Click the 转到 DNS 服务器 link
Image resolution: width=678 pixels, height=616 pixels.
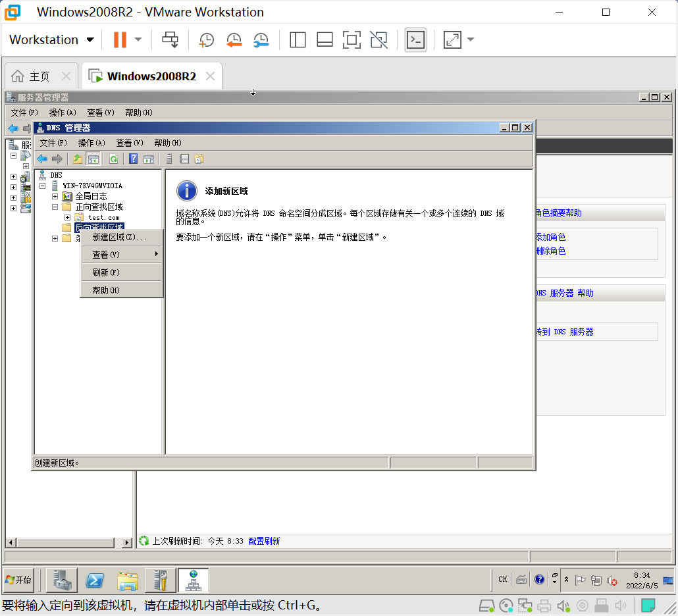coord(565,332)
